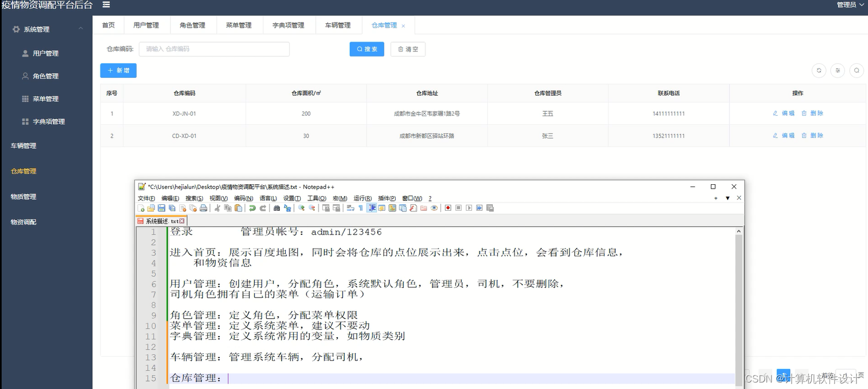The height and width of the screenshot is (389, 868).
Task: Open the 运行(R) menu in Notepad++
Action: pos(363,198)
